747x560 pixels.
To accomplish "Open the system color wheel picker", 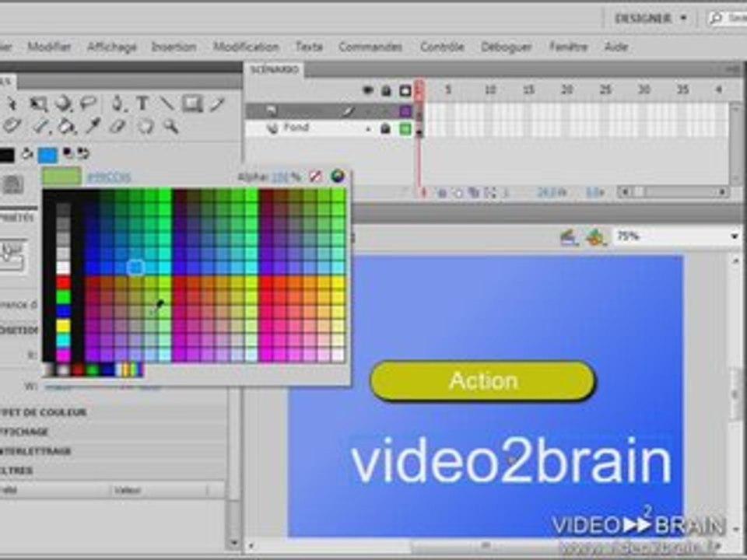I will pyautogui.click(x=338, y=177).
